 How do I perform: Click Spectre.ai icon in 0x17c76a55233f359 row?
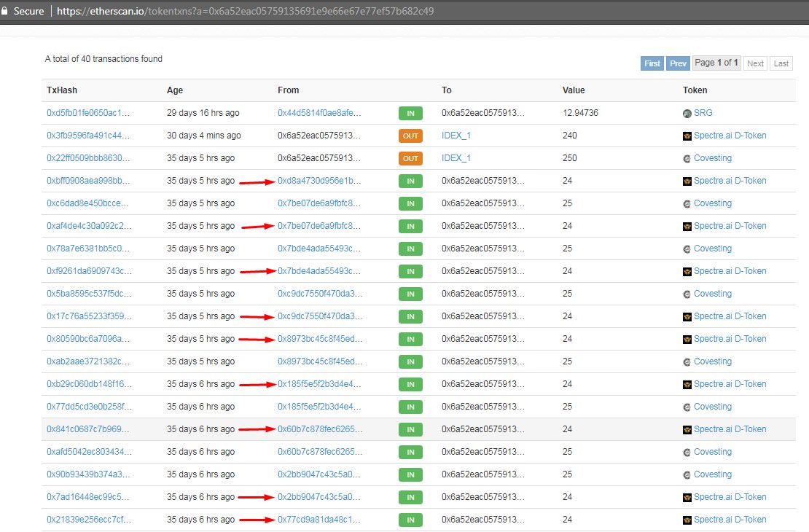click(687, 317)
